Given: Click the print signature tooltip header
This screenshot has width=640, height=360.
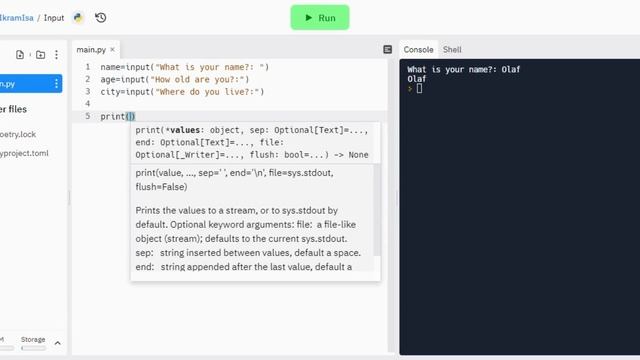Looking at the screenshot, I should coord(252,142).
